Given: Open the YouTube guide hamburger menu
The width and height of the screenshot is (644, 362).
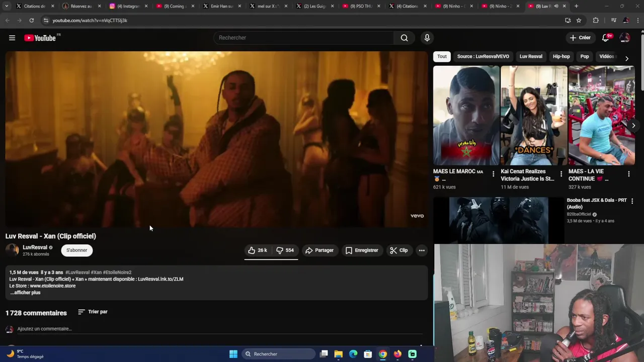Looking at the screenshot, I should [x=12, y=38].
